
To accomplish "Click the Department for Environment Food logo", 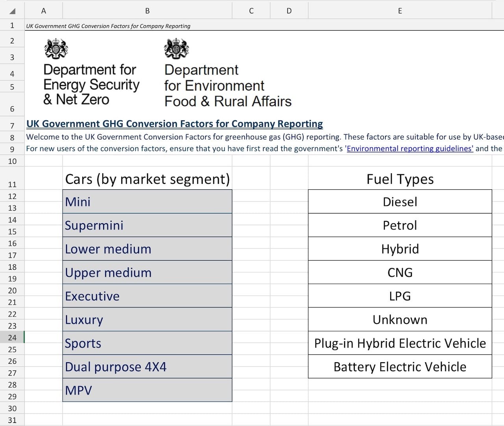I will tap(228, 73).
